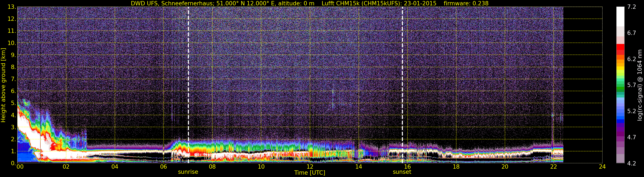Screen dimensions: 644x177
Task: Click the '02' tick label on time axis
Action: [x=66, y=167]
